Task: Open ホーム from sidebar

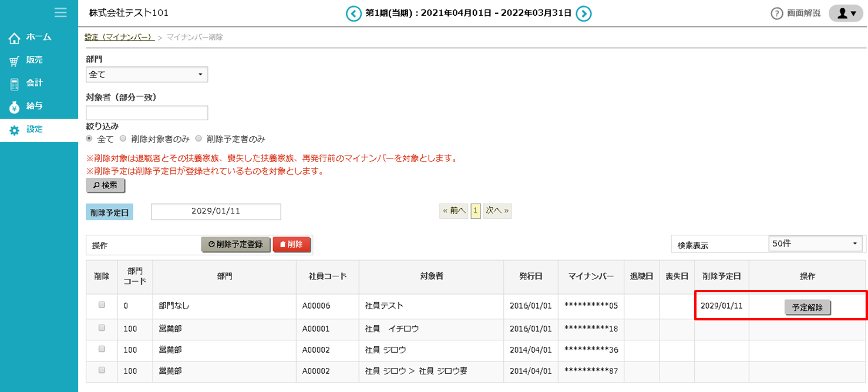Action: 38,38
